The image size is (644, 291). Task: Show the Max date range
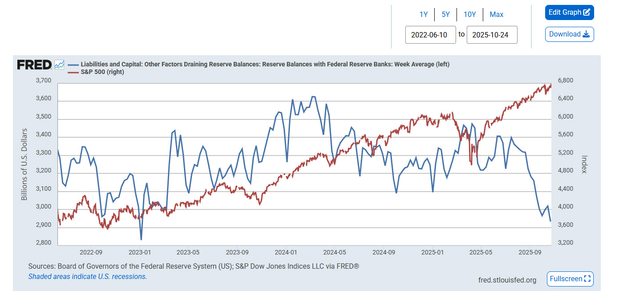click(496, 14)
